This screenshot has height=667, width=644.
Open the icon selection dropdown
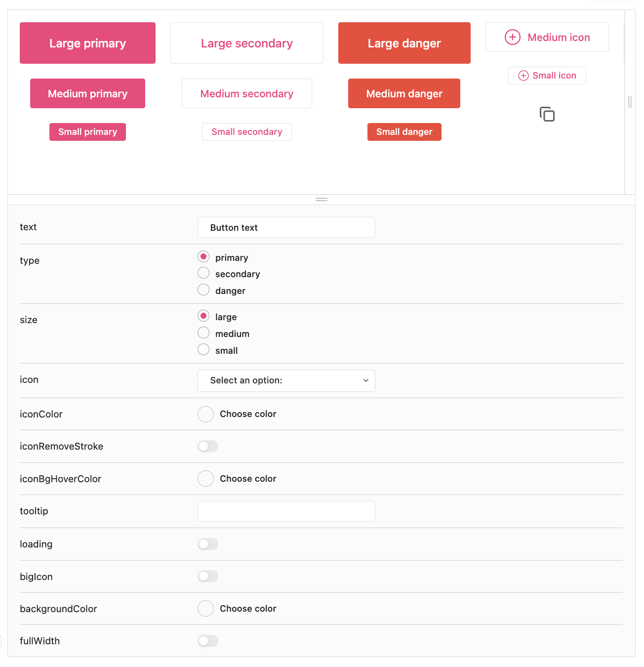(286, 380)
